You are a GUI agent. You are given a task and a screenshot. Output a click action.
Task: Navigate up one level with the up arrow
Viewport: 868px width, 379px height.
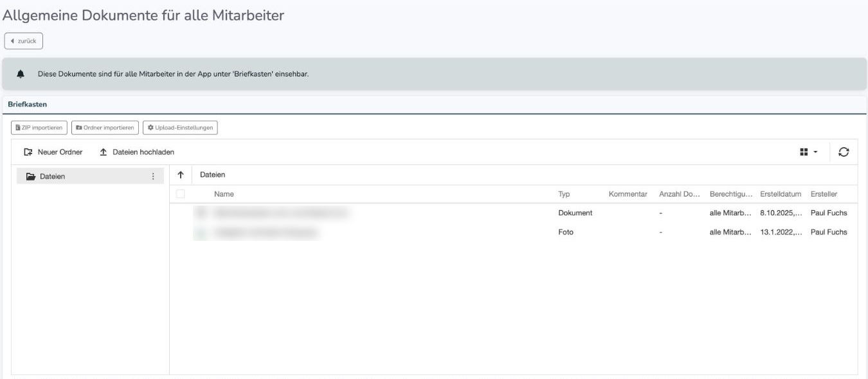[x=181, y=175]
